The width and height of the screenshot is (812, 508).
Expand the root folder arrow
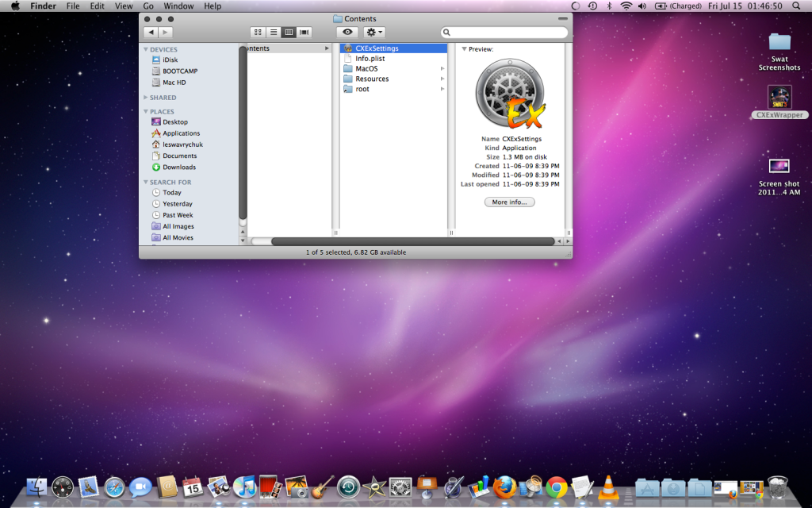(x=442, y=89)
